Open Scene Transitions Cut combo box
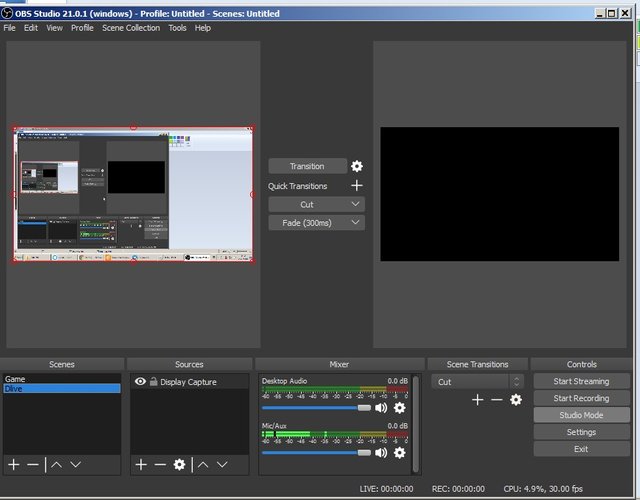640x500 pixels. pos(477,382)
